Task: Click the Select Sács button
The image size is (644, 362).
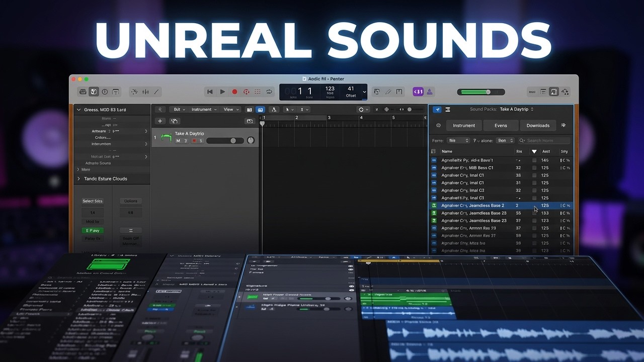Action: [93, 201]
